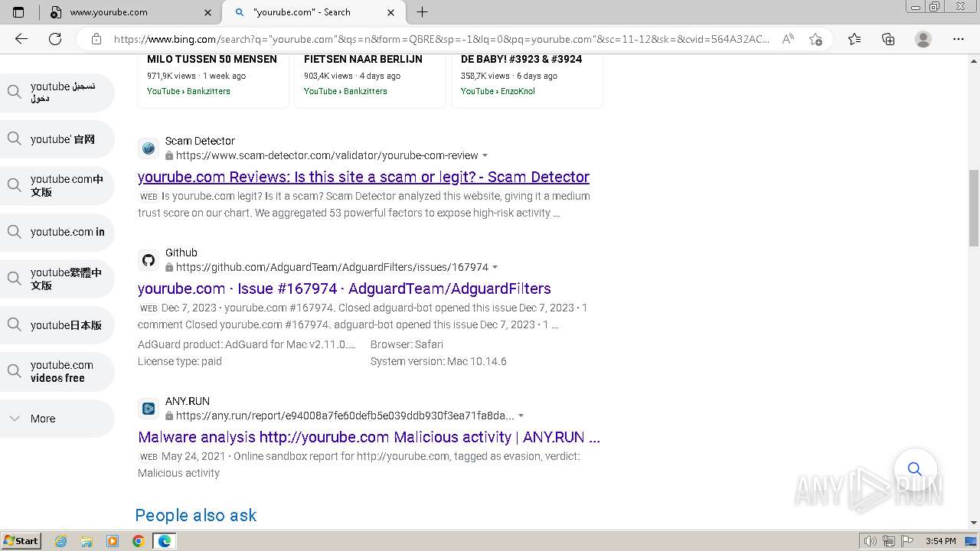Open browser profile avatar
Image resolution: width=980 pixels, height=551 pixels.
tap(923, 39)
